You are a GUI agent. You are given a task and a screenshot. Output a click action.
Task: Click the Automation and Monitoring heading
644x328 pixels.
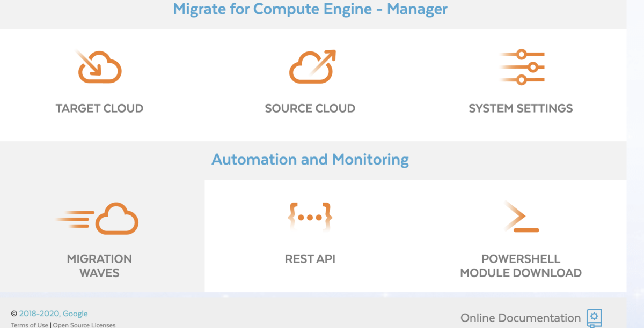pos(310,159)
